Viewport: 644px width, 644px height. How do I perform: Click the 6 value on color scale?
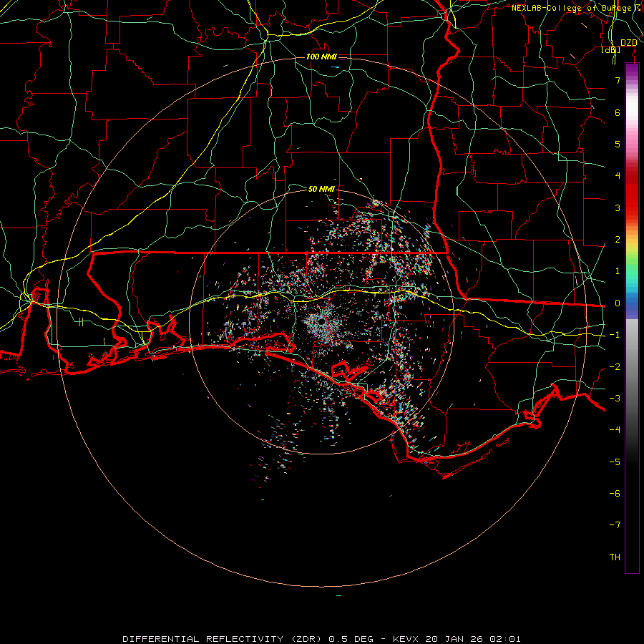click(x=618, y=112)
